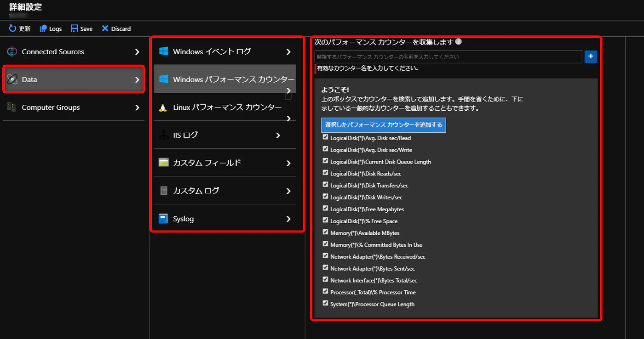Click the カスタム フィールド icon
Viewport: 644px width, 339px height.
[x=163, y=163]
